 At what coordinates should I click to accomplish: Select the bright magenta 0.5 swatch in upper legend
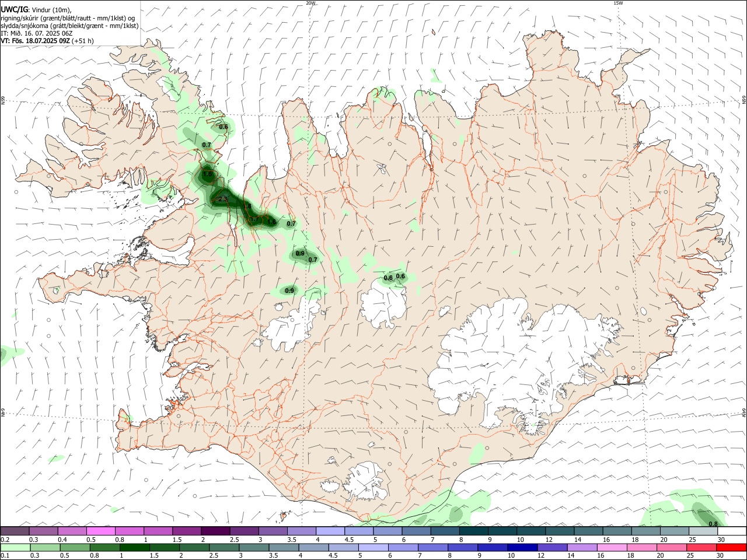pos(100,531)
